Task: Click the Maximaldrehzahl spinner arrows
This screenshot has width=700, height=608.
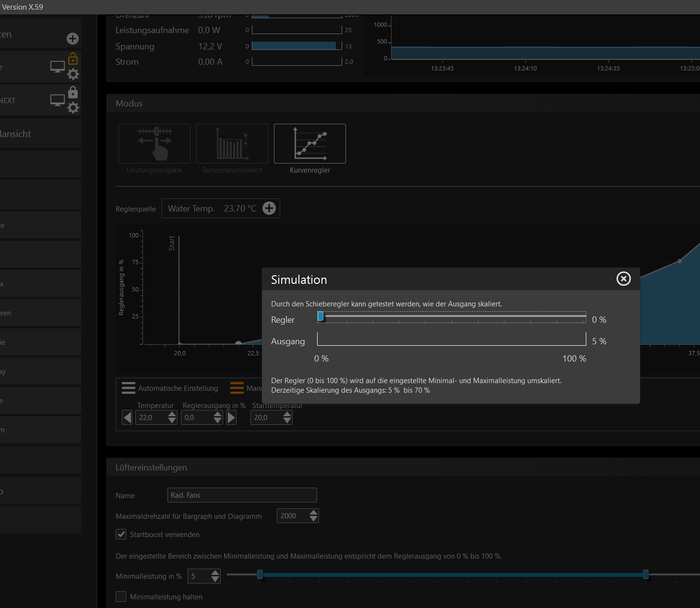Action: (313, 516)
